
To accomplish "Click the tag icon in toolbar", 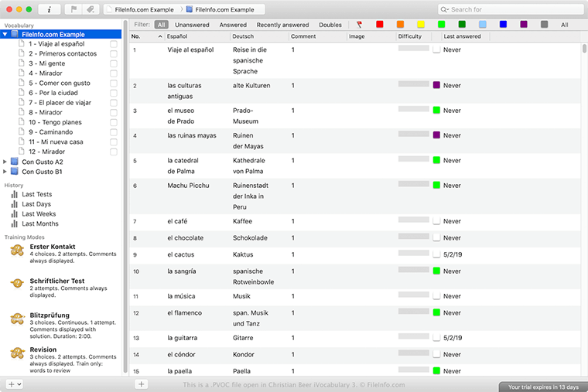I will pyautogui.click(x=91, y=9).
